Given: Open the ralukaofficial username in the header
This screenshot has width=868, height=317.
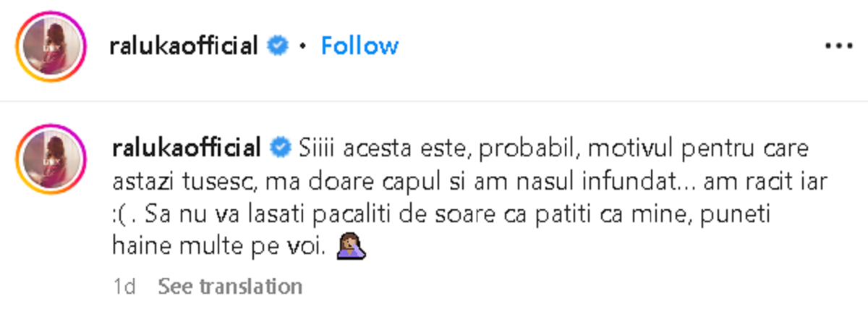Looking at the screenshot, I should click(183, 46).
